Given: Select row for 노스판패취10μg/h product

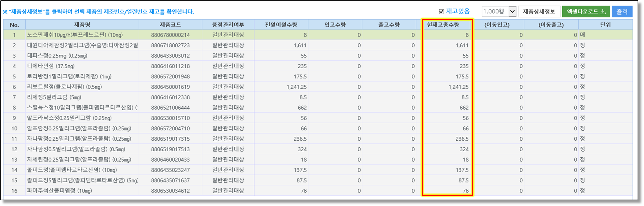Looking at the screenshot, I should click(x=75, y=35).
